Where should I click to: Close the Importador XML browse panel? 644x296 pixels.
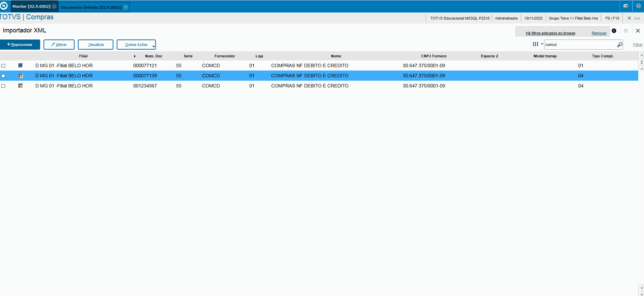[638, 31]
